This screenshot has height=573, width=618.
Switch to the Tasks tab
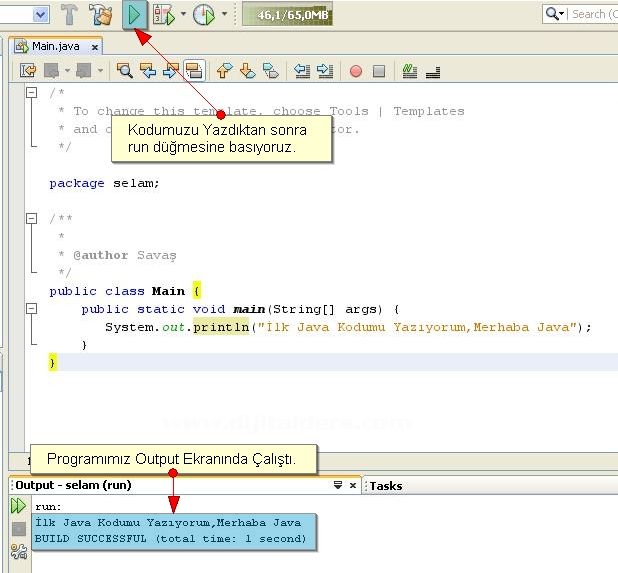386,486
